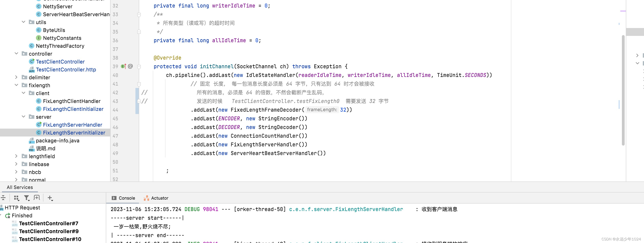Select the HTTP Request service node
644x243 pixels.
pos(22,208)
